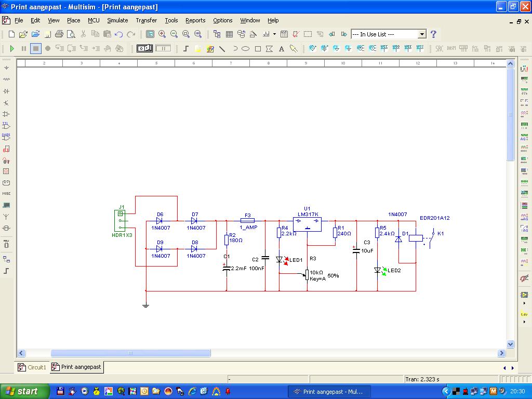The image size is (532, 399).
Task: Click the zoom in magnifier icon
Action: pos(162,34)
